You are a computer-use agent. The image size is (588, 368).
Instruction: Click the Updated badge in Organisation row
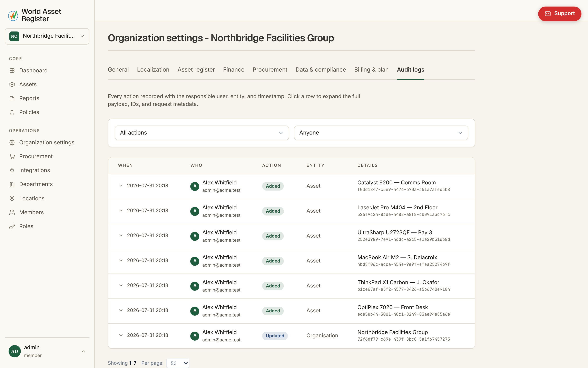[x=275, y=336]
